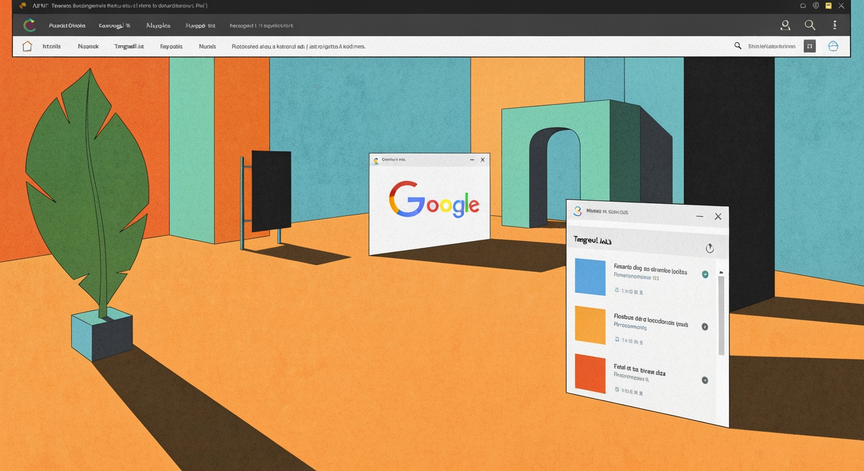
Task: Open the "Tmgradl.ist" item in white bar
Action: pos(129,46)
